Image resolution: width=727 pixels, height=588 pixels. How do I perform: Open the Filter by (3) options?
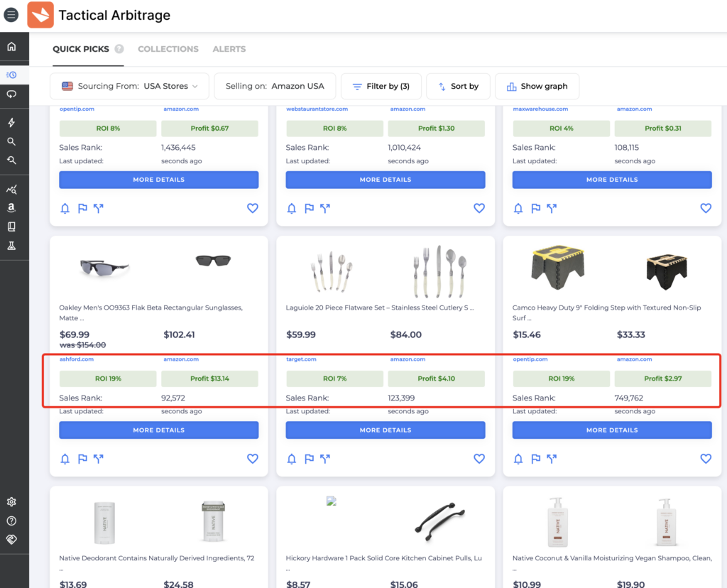pos(381,86)
